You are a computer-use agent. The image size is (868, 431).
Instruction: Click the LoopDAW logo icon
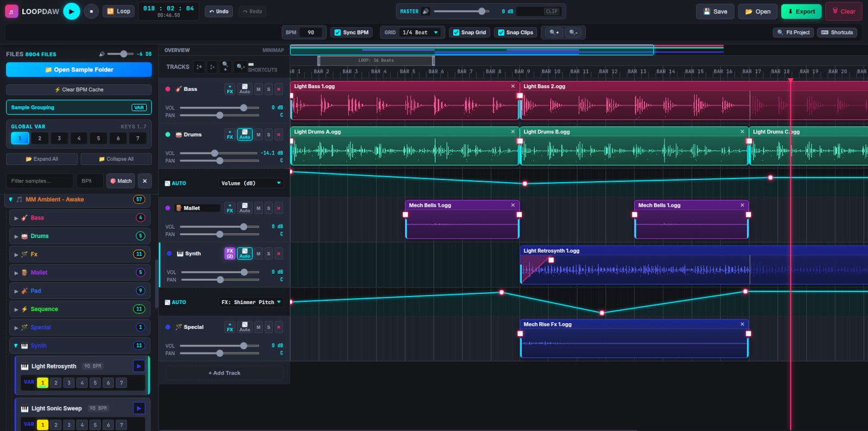[x=11, y=11]
